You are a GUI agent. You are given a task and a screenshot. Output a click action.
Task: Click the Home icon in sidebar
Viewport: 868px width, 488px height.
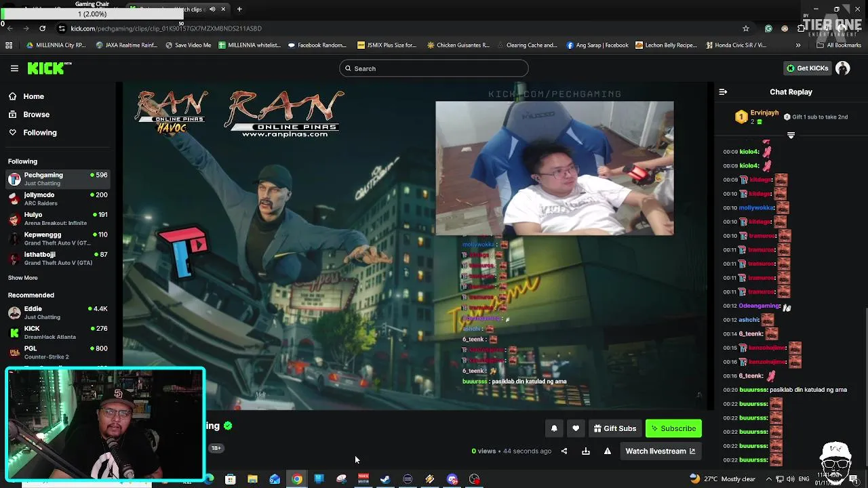[13, 96]
